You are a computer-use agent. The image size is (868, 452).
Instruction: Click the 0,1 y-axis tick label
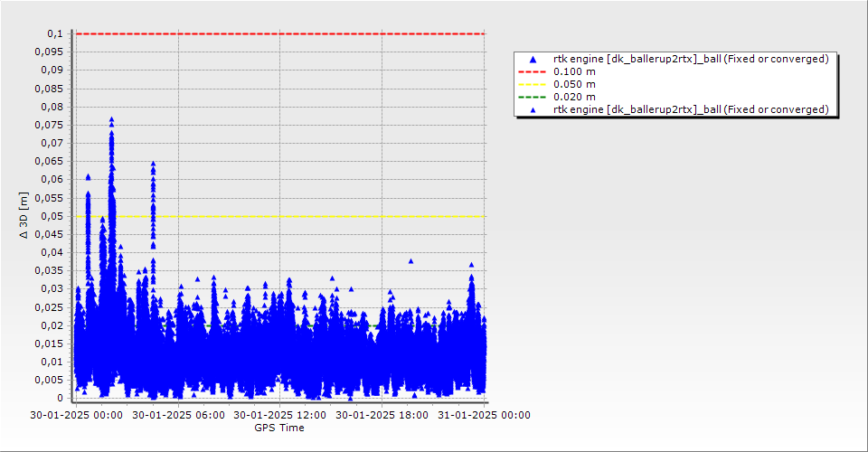point(55,33)
